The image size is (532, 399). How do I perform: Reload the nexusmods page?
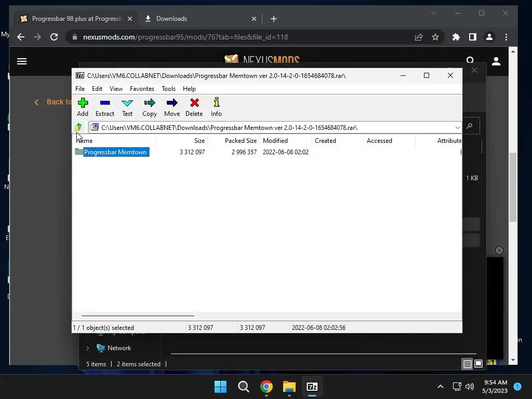pyautogui.click(x=54, y=37)
